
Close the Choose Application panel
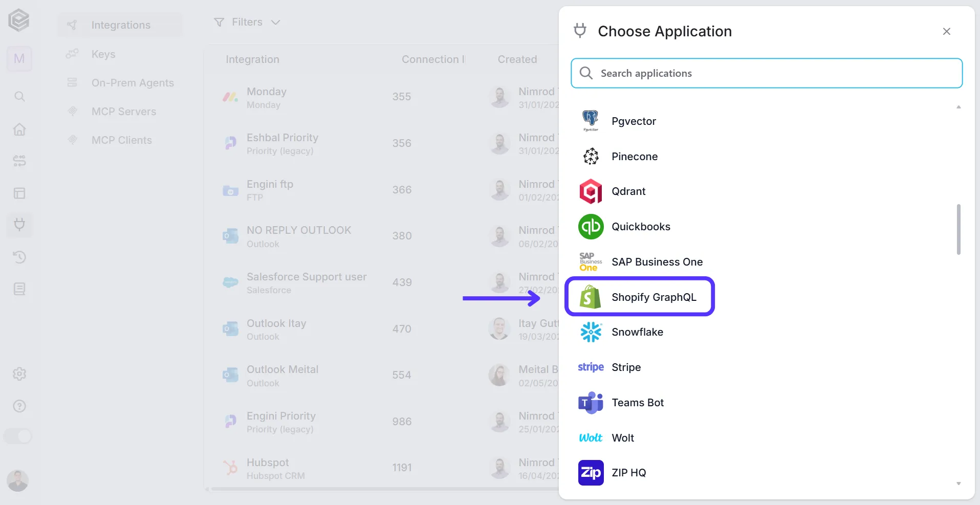946,31
